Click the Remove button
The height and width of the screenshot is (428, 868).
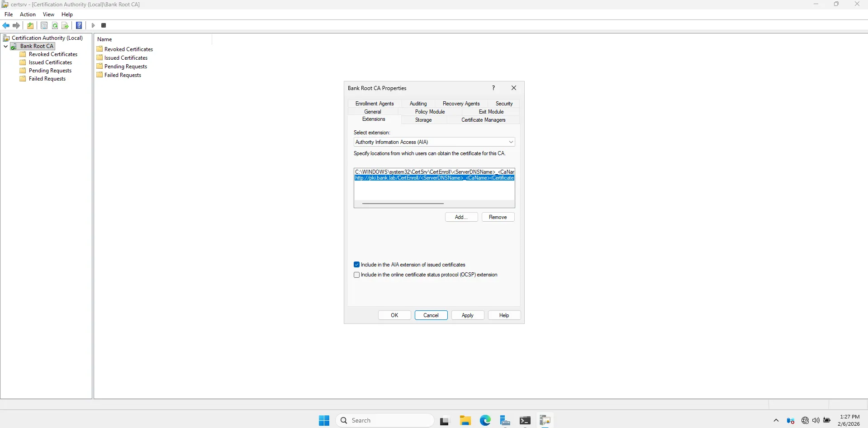[x=498, y=217]
